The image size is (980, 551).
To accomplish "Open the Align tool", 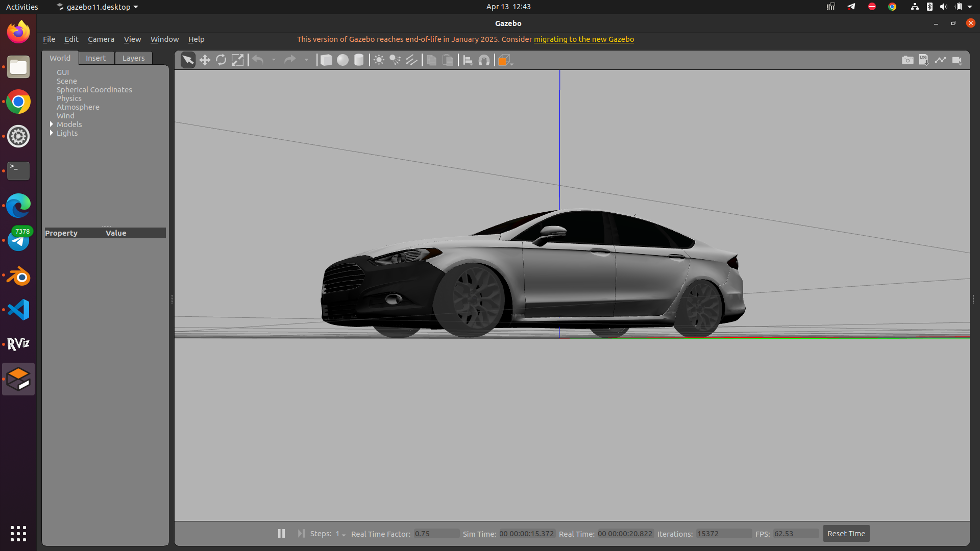I will tap(468, 60).
